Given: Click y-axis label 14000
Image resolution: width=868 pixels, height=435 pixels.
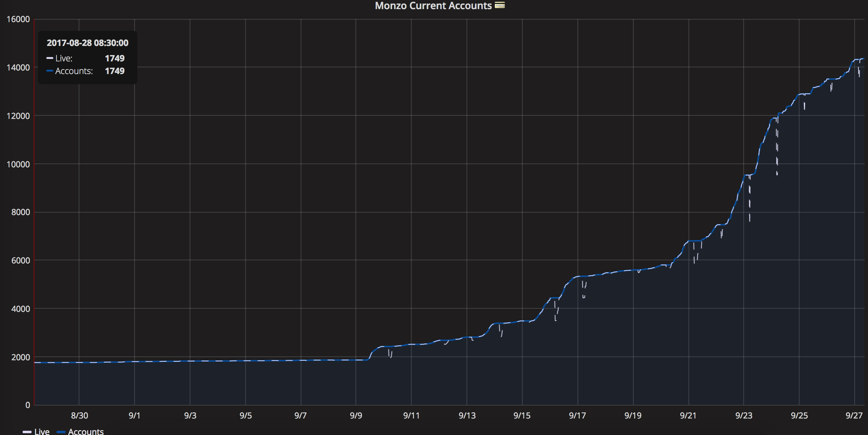Looking at the screenshot, I should point(18,67).
